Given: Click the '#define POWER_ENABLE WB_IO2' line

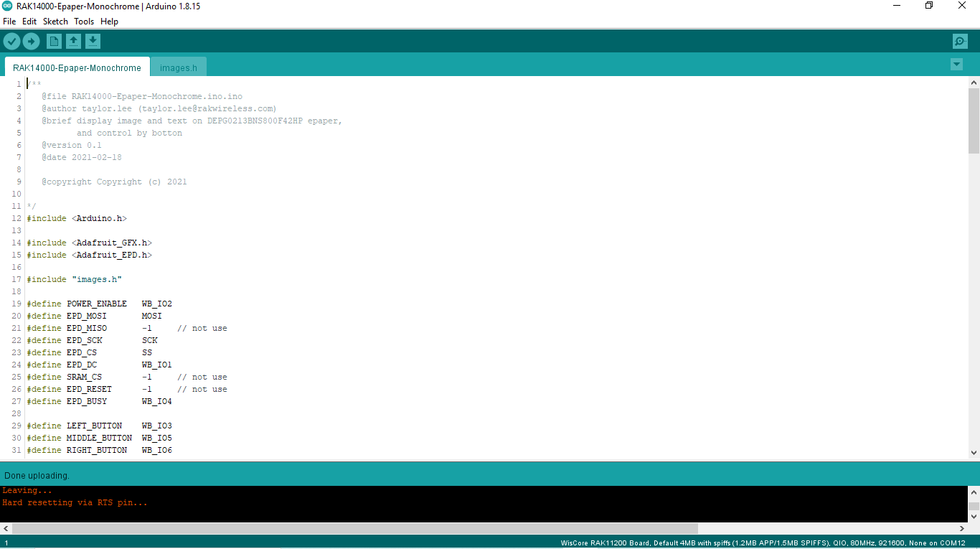Looking at the screenshot, I should (x=99, y=304).
